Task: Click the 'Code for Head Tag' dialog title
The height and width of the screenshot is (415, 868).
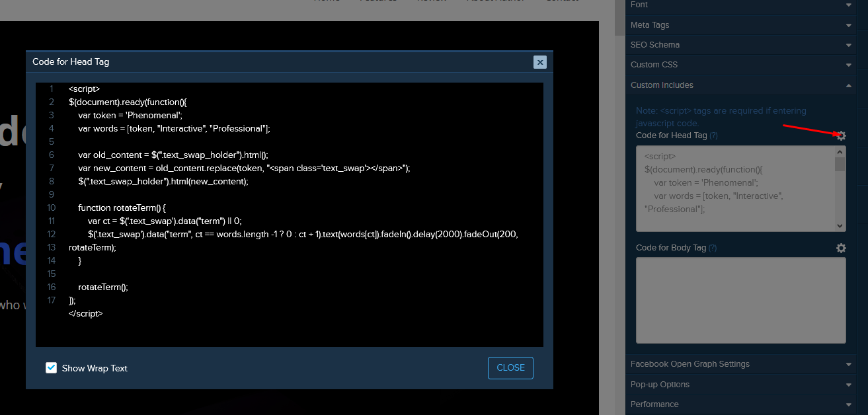Action: tap(71, 61)
